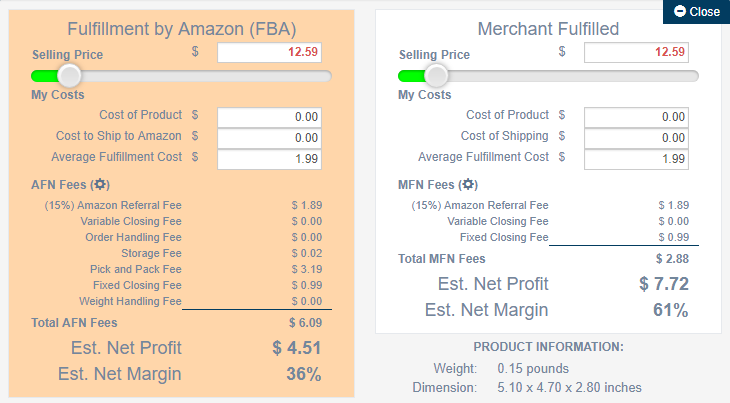Image resolution: width=730 pixels, height=403 pixels.
Task: Click the Merchant Fulfilled slider track
Action: tap(548, 76)
